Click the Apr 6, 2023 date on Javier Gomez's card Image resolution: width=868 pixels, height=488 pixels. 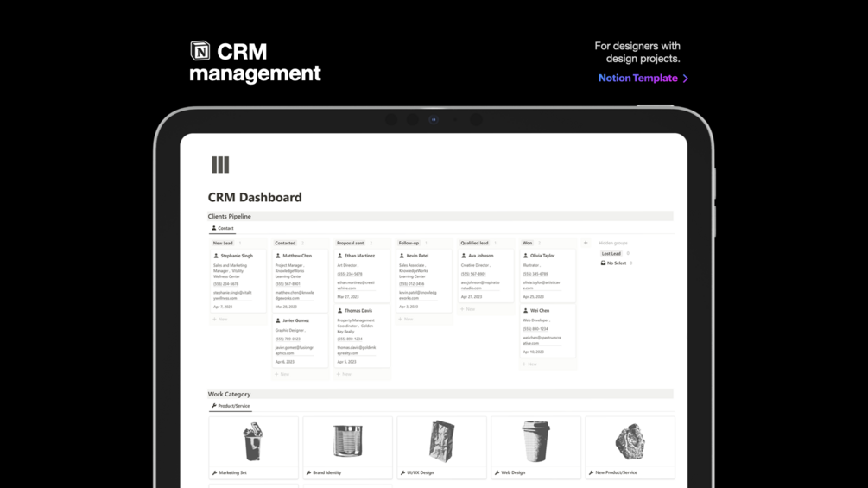pos(285,362)
